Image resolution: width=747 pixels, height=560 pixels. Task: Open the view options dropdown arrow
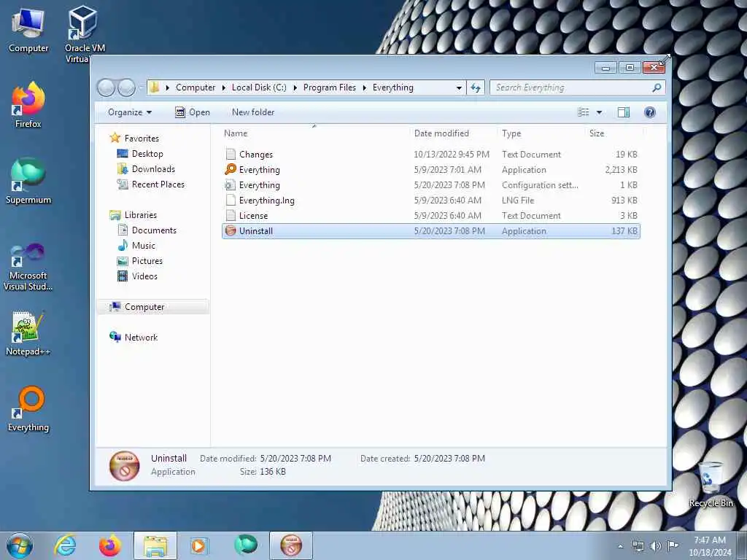[600, 112]
